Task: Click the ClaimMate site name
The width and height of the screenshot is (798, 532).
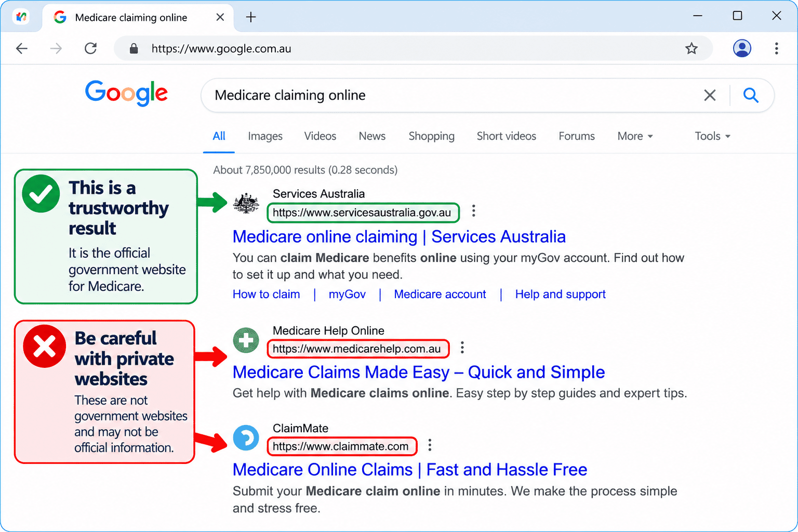Action: coord(300,429)
